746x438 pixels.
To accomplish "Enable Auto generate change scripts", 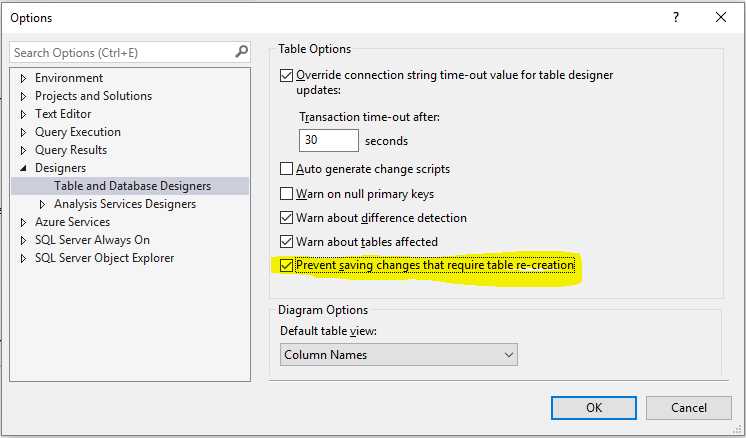I will pos(287,169).
